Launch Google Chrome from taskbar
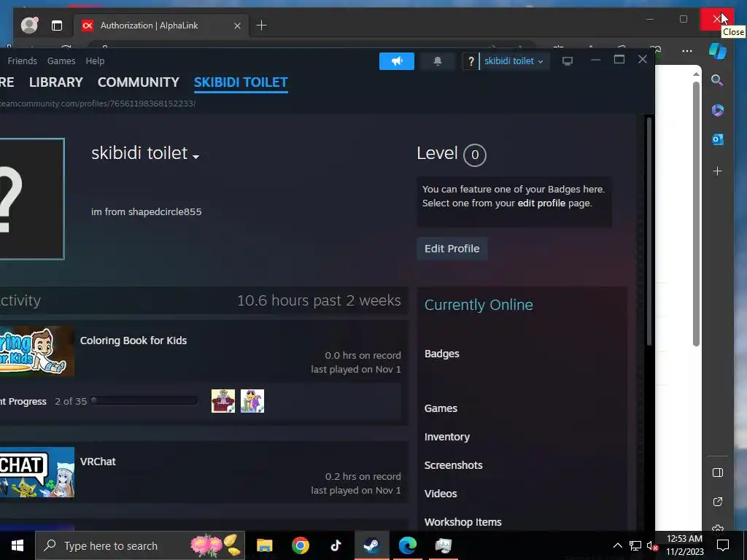Viewport: 747px width, 560px height. point(300,545)
